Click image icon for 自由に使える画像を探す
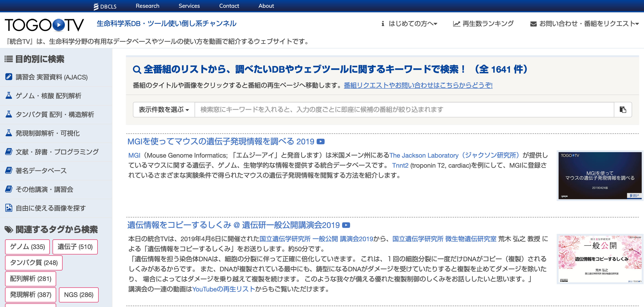Screen dimensions: 644x307 tap(9, 208)
